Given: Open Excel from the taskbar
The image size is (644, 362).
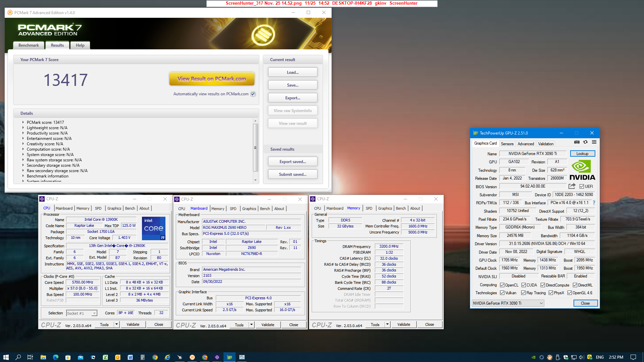Looking at the screenshot, I should pos(105,357).
